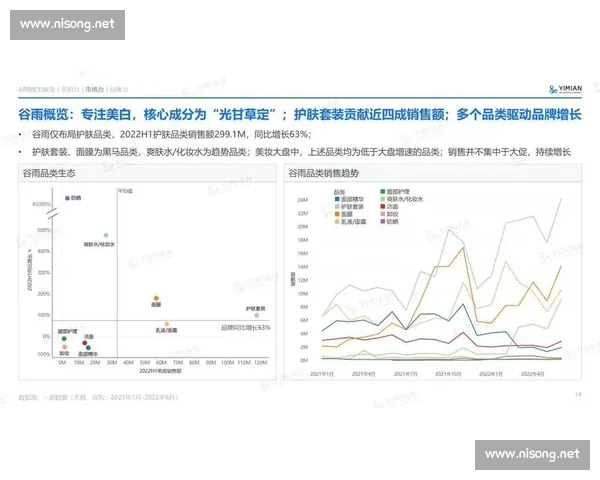The width and height of the screenshot is (600, 480).
Task: Click the pink 卸妆 legend swatch
Action: pos(383,214)
